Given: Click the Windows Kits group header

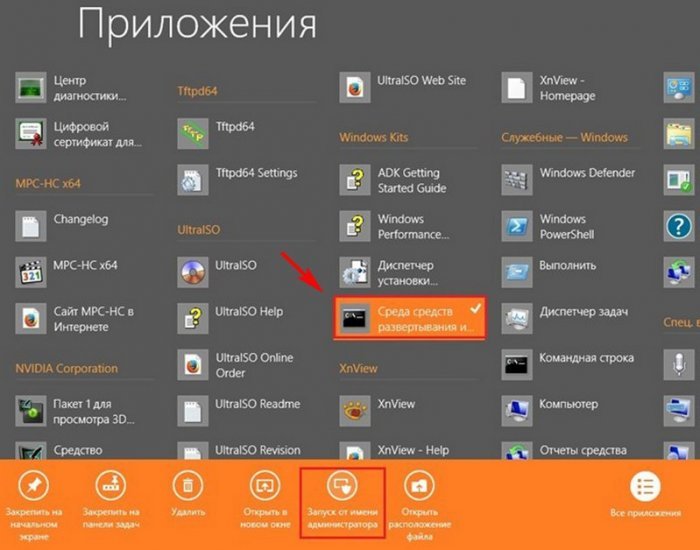Looking at the screenshot, I should (374, 138).
